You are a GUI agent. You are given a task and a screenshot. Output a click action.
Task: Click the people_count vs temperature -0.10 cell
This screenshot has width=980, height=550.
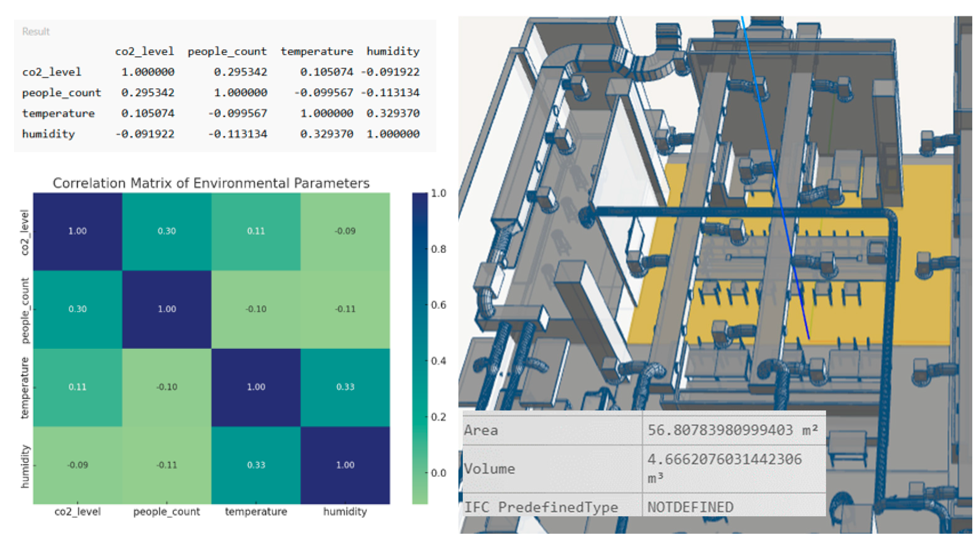pos(256,309)
